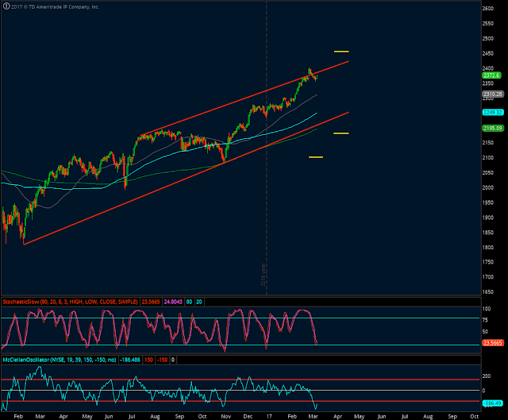Click the 2600 price axis label
The height and width of the screenshot is (420, 508).
488,9
